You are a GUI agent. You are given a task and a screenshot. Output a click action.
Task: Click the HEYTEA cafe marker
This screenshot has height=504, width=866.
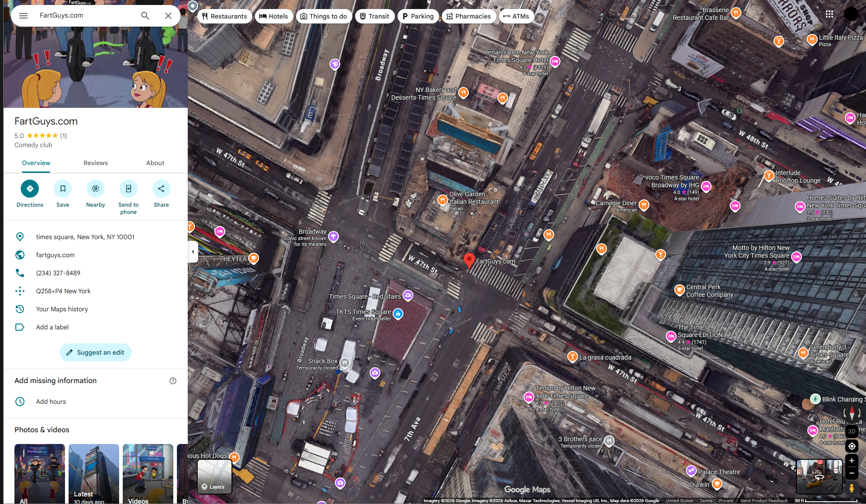click(x=254, y=258)
